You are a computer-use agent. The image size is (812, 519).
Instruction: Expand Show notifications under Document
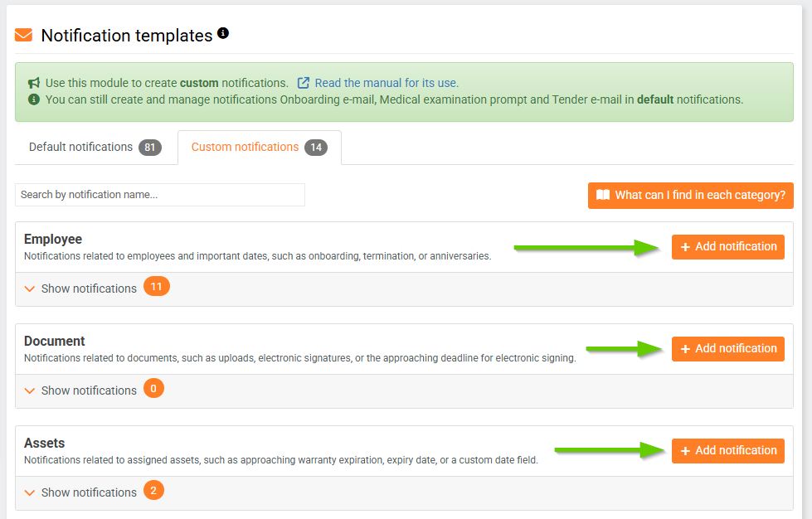(89, 390)
